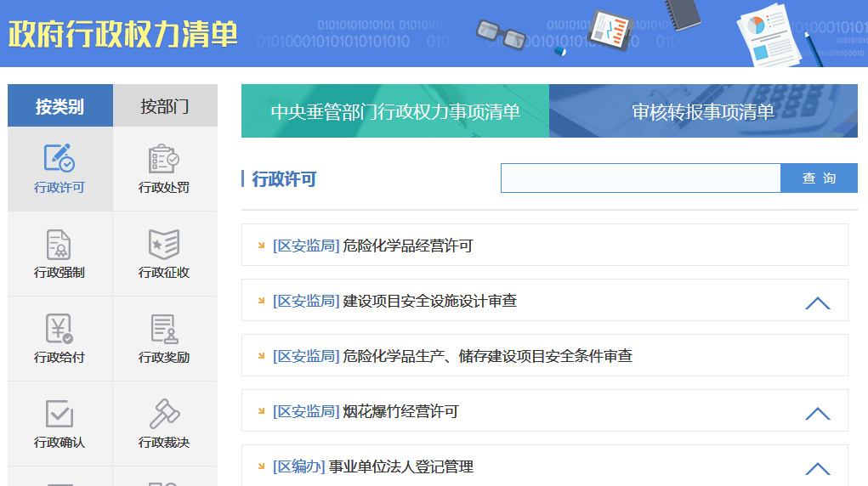
Task: Click the 查询 search button
Action: click(x=819, y=178)
